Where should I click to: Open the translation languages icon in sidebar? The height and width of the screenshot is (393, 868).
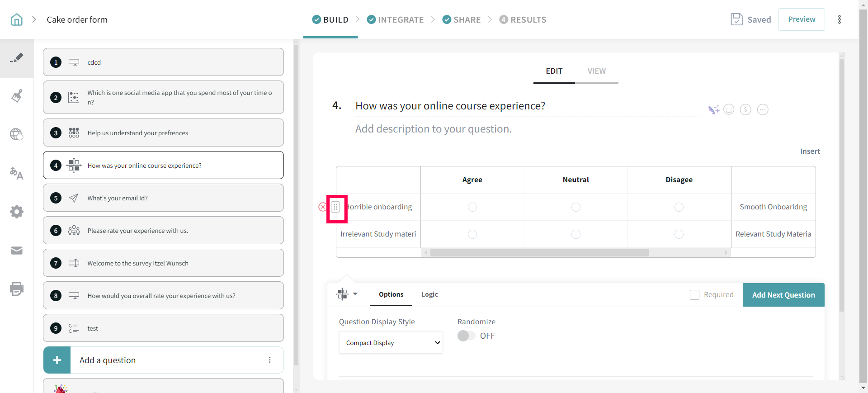17,173
